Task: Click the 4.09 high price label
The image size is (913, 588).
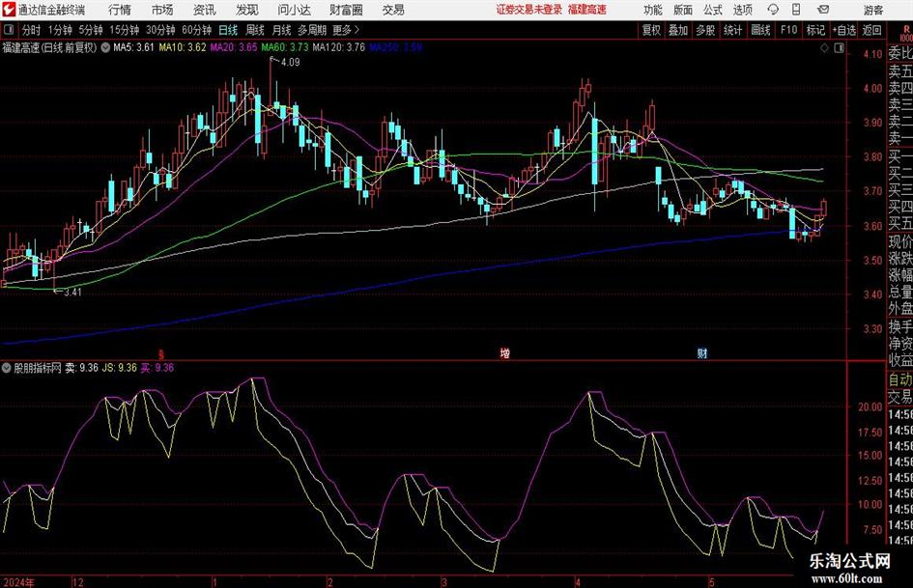Action: click(290, 63)
